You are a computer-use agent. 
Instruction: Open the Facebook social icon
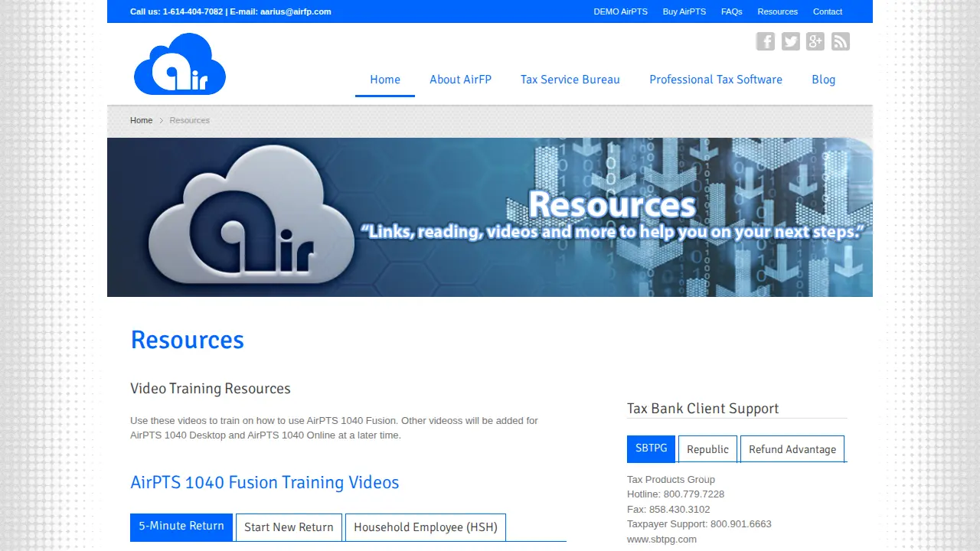pyautogui.click(x=766, y=41)
